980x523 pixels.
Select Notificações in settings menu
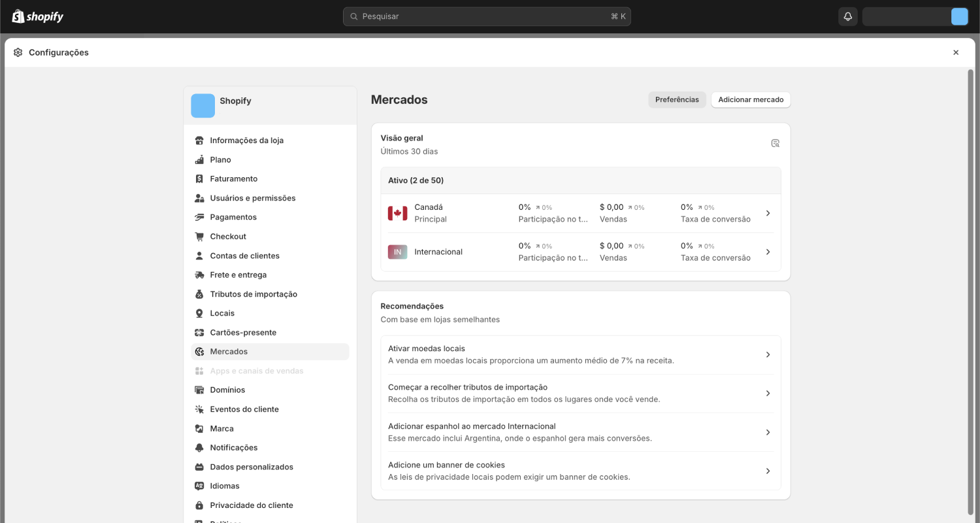click(270, 448)
